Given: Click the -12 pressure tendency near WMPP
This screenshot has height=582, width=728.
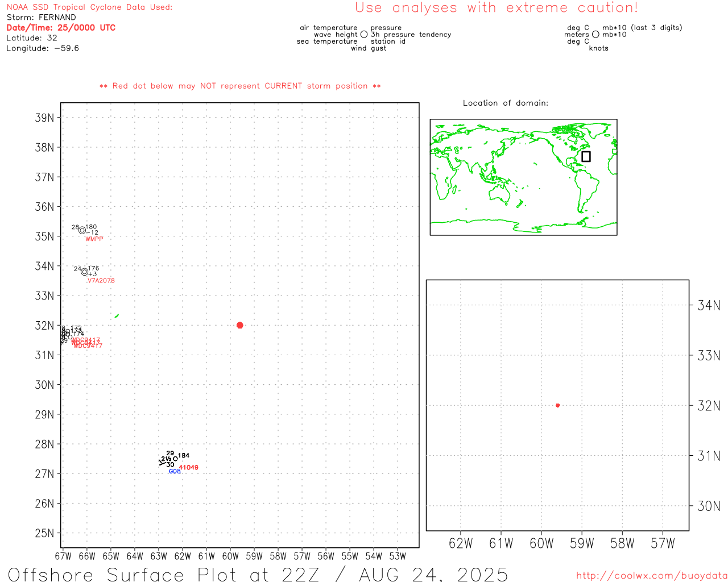Looking at the screenshot, I should 93,233.
